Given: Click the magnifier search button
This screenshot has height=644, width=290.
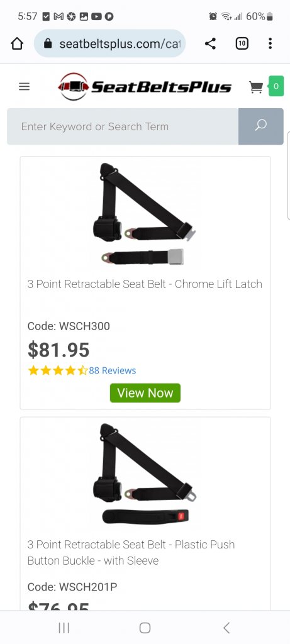Looking at the screenshot, I should tap(261, 126).
